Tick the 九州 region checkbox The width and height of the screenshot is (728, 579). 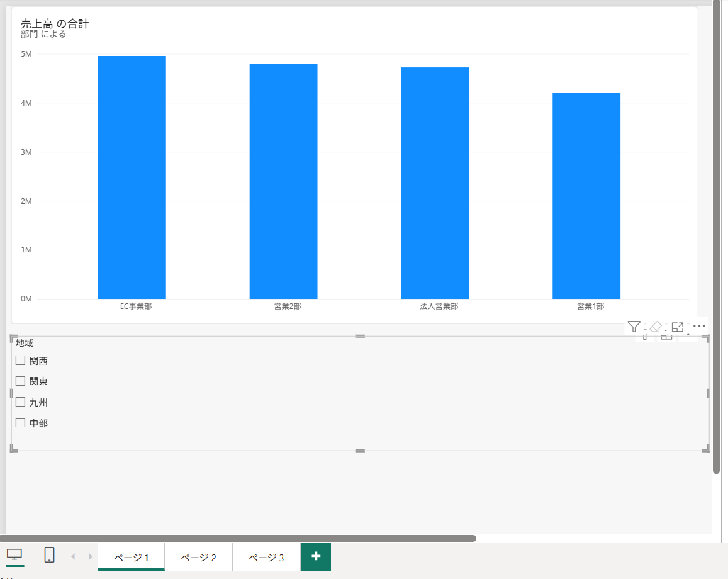pyautogui.click(x=20, y=402)
